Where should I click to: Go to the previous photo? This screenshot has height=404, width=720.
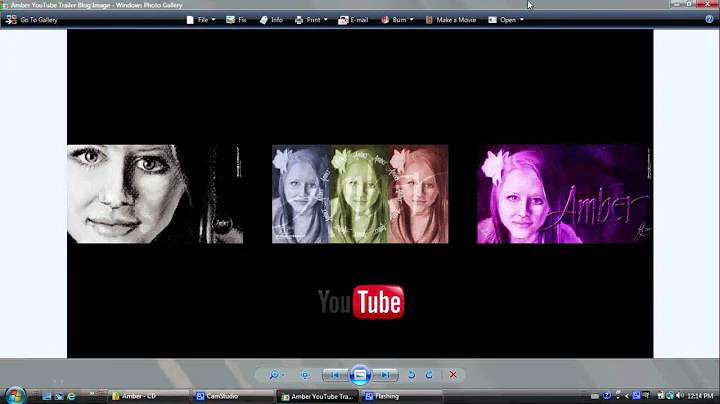(x=335, y=375)
